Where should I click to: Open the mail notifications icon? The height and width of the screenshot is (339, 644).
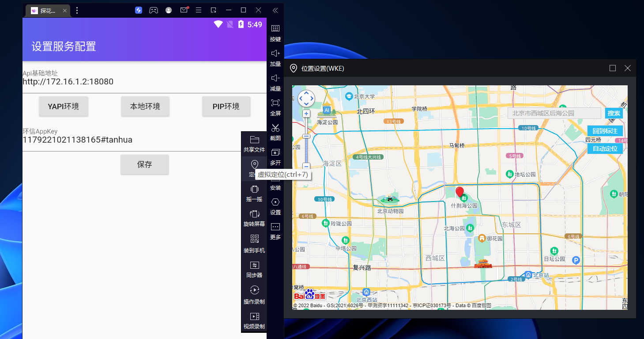(184, 10)
